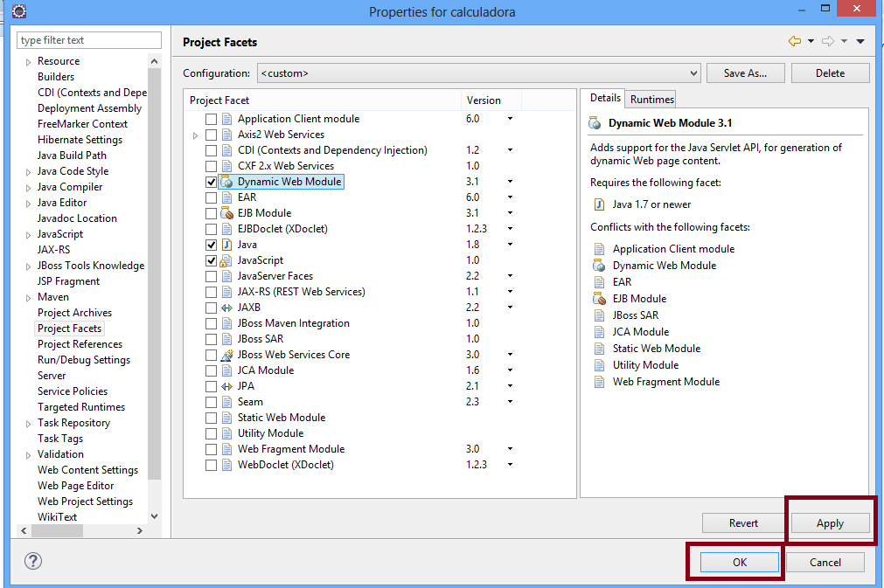Expand the Validation tree node
Screen dimensions: 884x588
(x=28, y=455)
